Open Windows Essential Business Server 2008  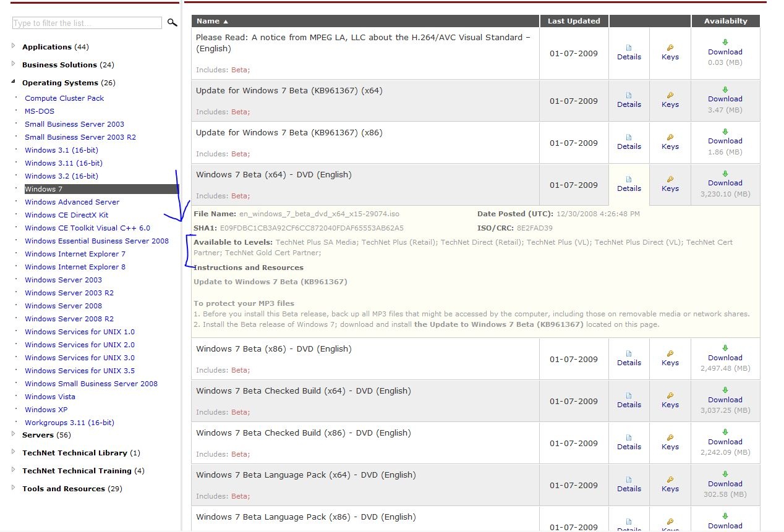96,241
